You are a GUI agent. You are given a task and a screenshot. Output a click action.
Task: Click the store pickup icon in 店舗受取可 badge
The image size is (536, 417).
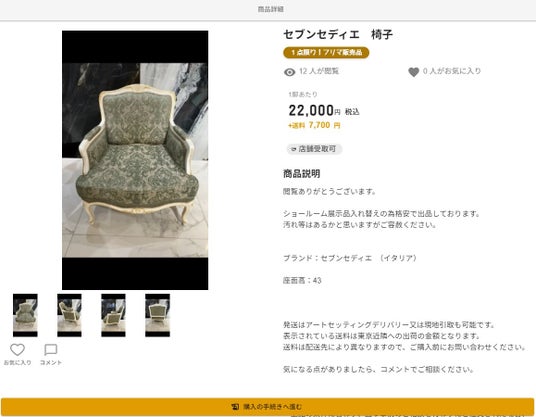pyautogui.click(x=293, y=149)
